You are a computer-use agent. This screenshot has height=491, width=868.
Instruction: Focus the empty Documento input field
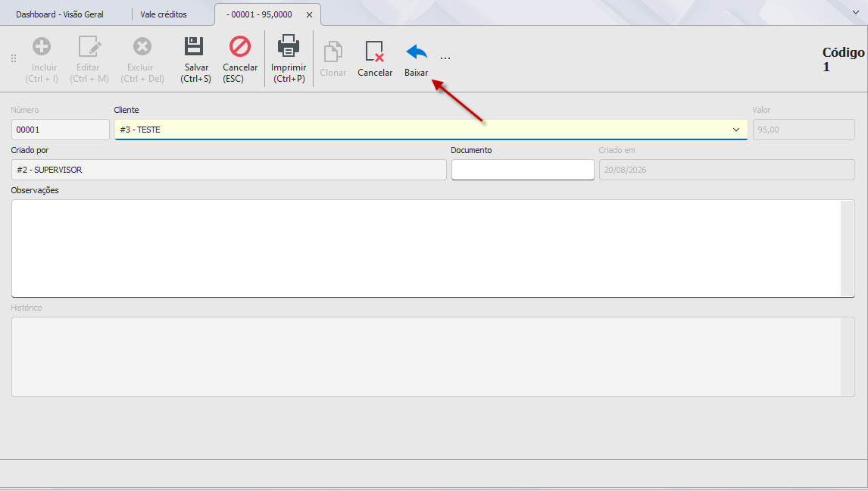pos(523,170)
